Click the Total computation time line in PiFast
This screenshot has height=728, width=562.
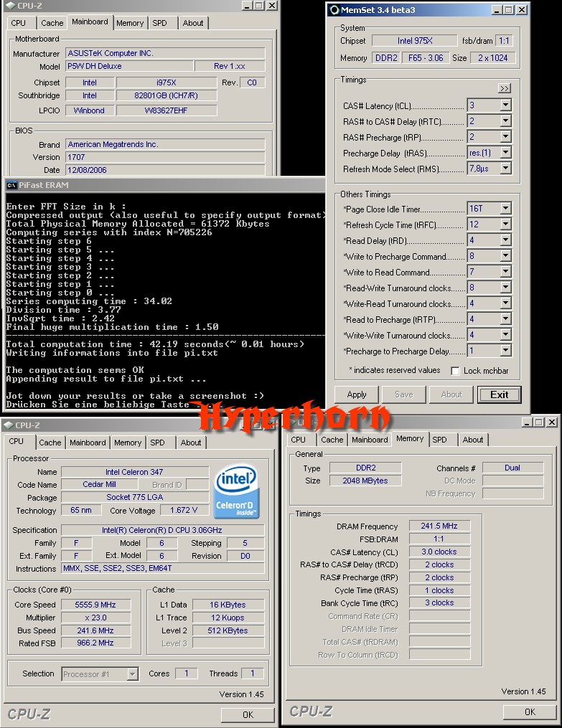pos(155,344)
